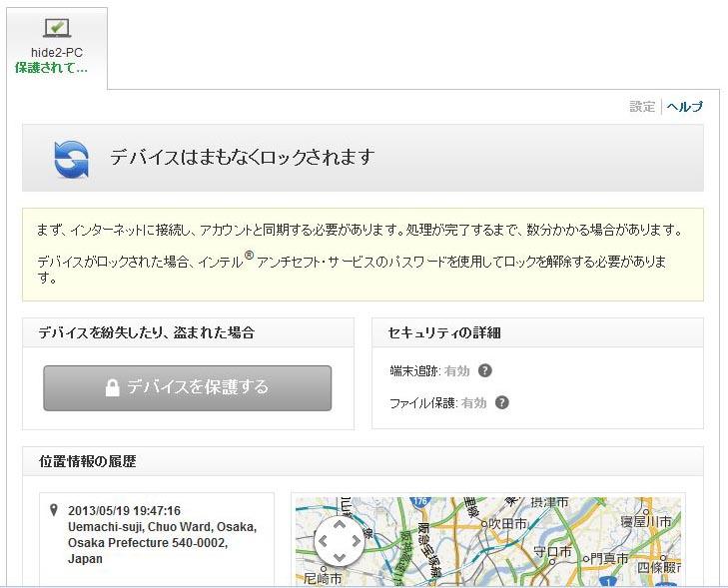
Task: Pan the map right with arrow
Action: 356,541
